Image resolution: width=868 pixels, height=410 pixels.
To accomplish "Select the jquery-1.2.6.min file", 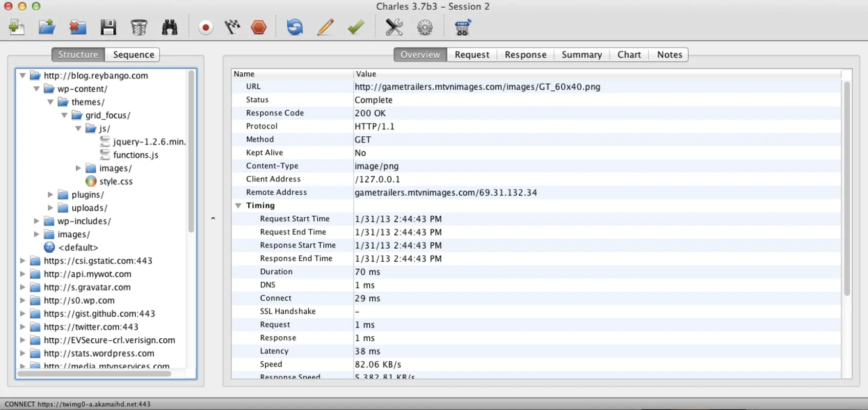I will (149, 141).
